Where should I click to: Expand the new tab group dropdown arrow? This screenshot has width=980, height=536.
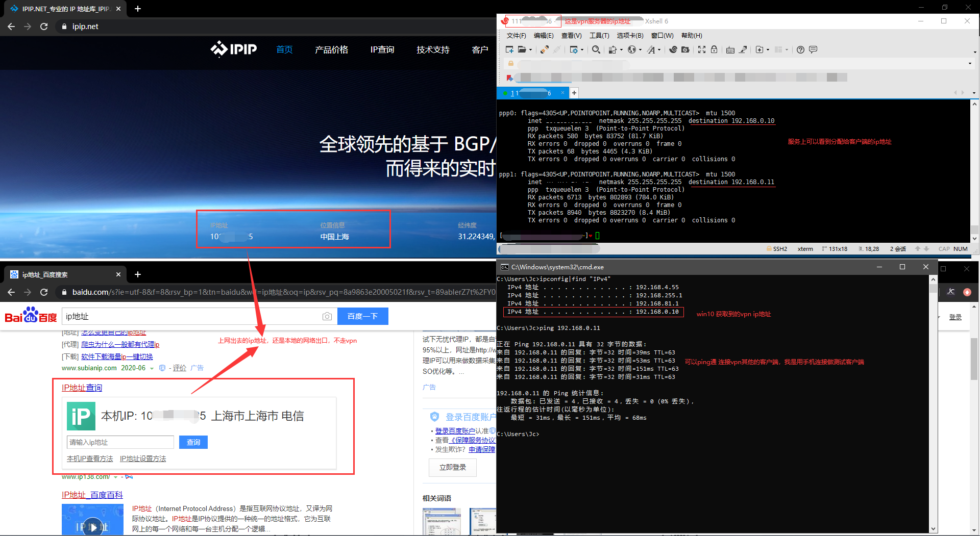click(x=768, y=50)
